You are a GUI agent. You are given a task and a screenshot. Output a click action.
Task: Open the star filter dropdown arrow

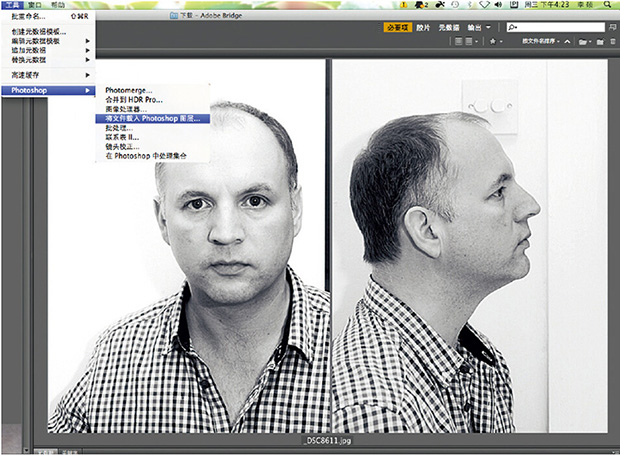click(x=501, y=42)
